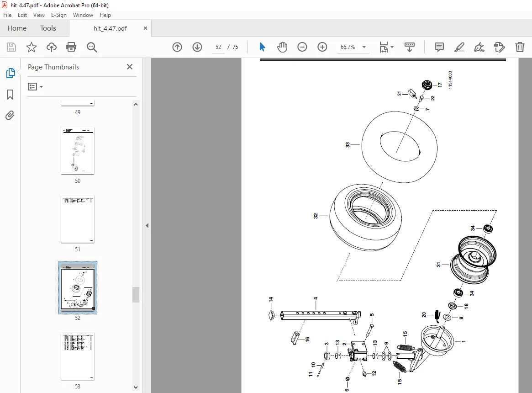This screenshot has width=532, height=393.
Task: Select page 50 thumbnail
Action: click(77, 151)
